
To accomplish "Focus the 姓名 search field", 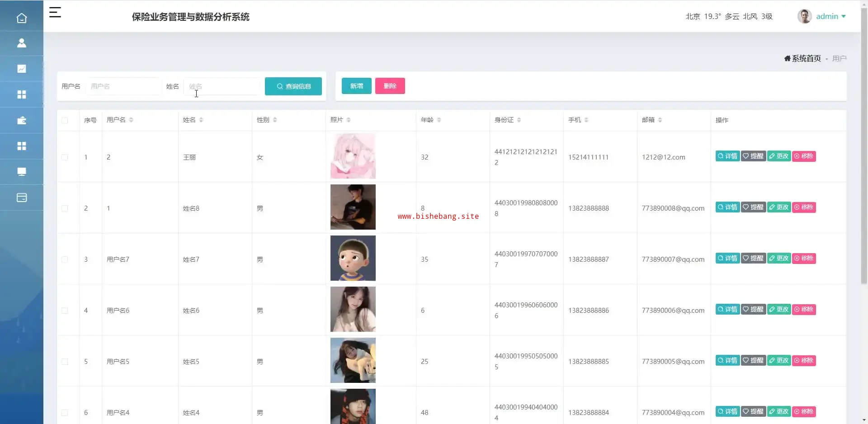I will click(222, 86).
